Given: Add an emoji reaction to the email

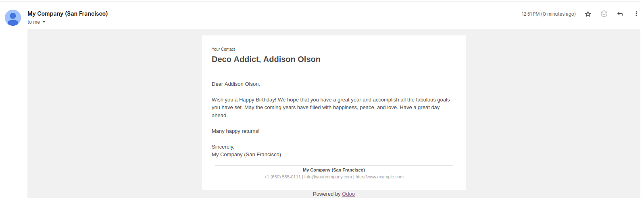Looking at the screenshot, I should 604,14.
